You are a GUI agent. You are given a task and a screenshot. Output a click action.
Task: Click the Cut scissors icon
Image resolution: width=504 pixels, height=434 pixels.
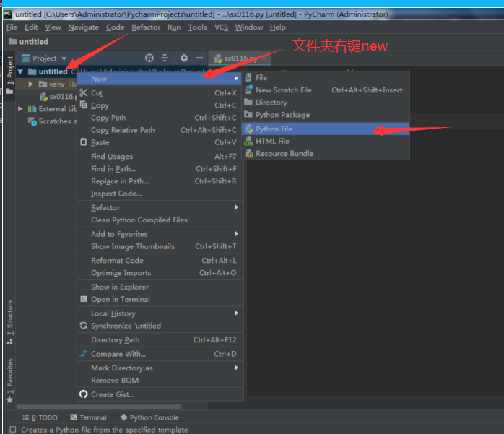click(84, 93)
